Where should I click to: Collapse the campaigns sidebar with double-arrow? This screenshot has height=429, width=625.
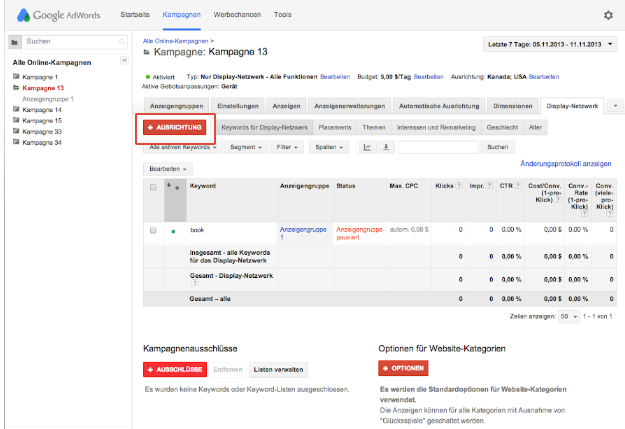click(x=124, y=60)
